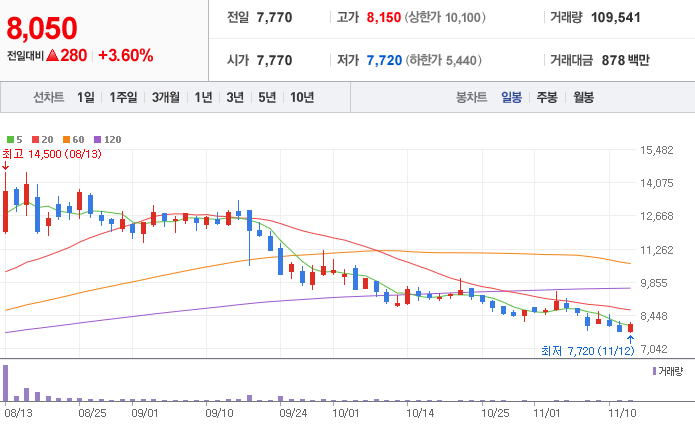695x433 pixels.
Task: Click the red 20-day moving average swatch
Action: coord(35,140)
